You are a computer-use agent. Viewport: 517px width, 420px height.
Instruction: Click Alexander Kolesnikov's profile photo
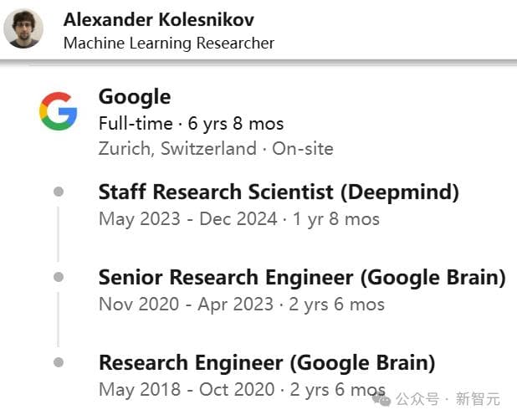pos(24,29)
